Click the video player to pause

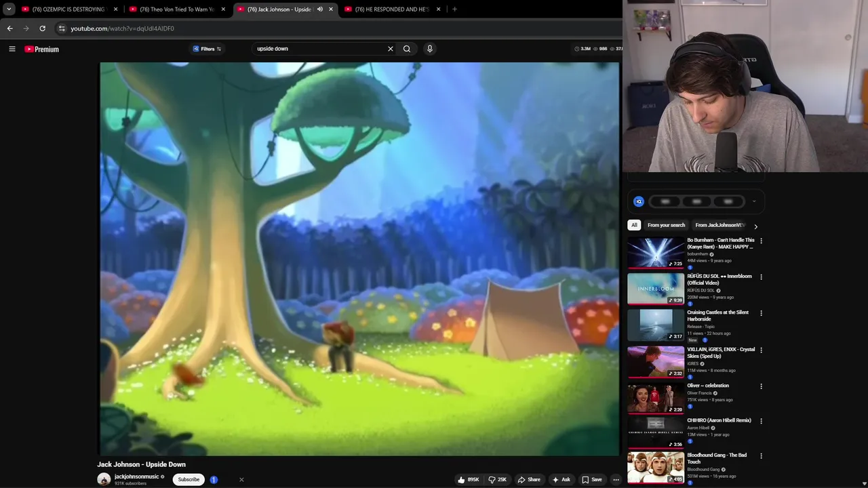[359, 259]
